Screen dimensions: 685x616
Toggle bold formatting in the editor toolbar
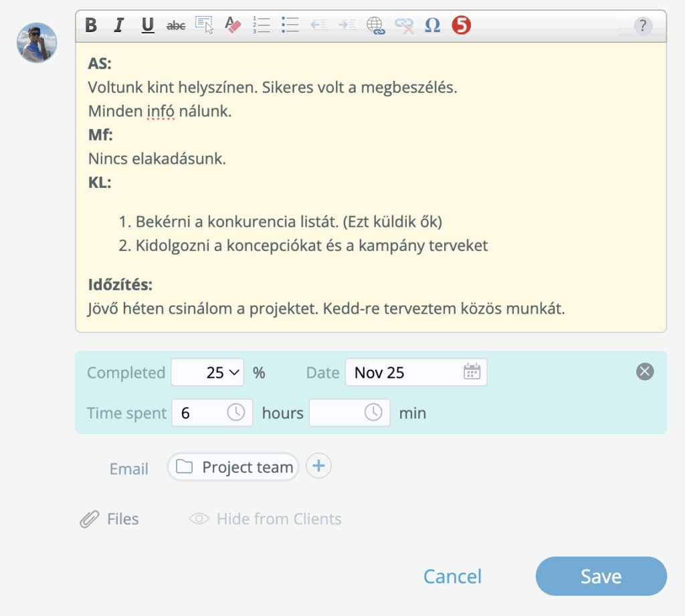92,25
